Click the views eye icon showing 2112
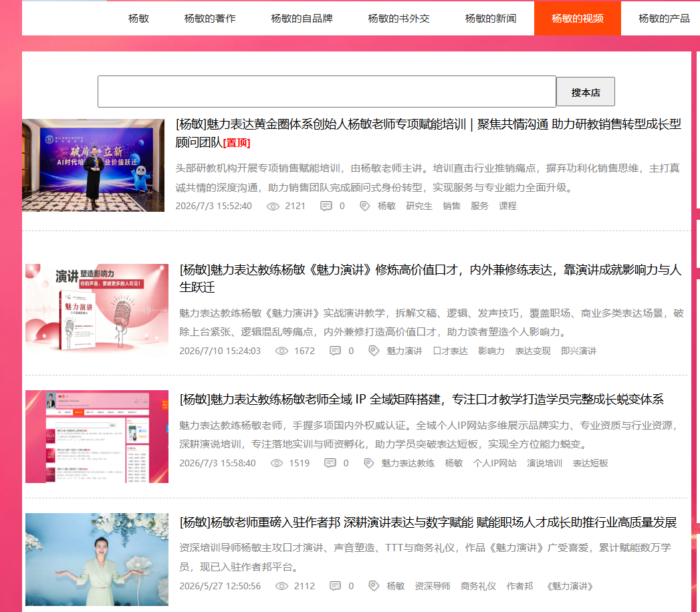Screen dimensions: 700x612 [x=281, y=586]
